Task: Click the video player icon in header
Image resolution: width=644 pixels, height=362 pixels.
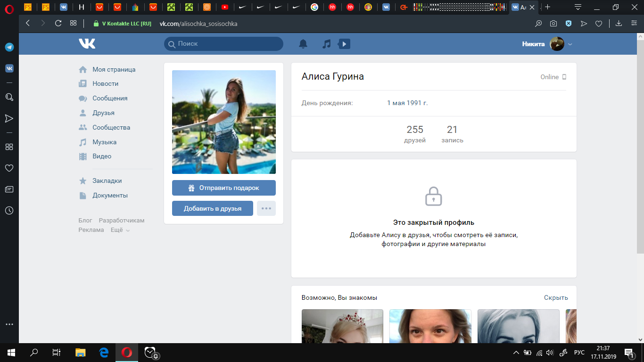Action: (x=344, y=44)
